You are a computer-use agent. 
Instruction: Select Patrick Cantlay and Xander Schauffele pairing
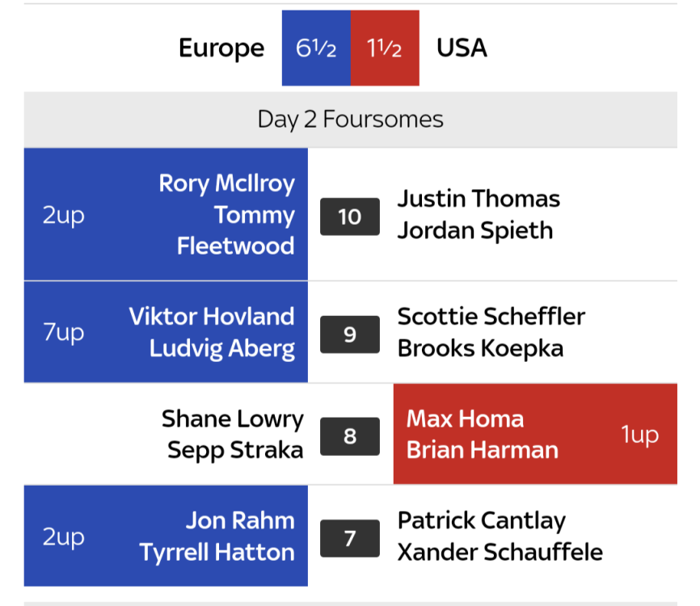[500, 537]
